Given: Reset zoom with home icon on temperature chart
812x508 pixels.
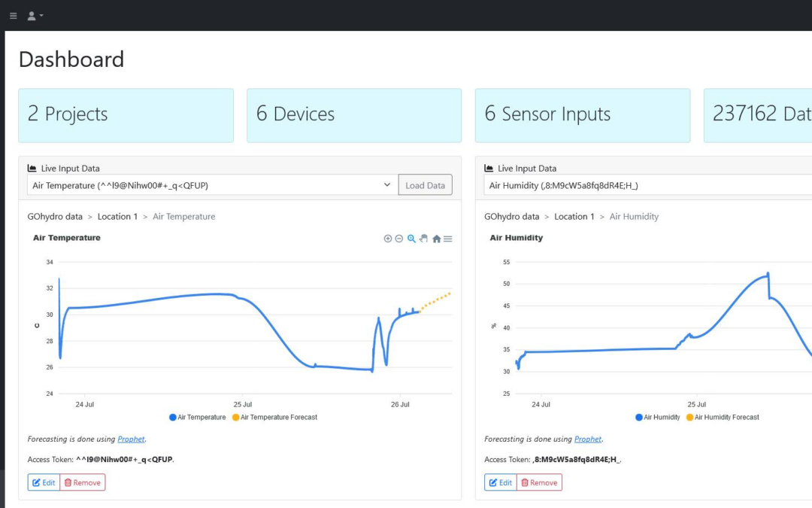Looking at the screenshot, I should pyautogui.click(x=436, y=239).
